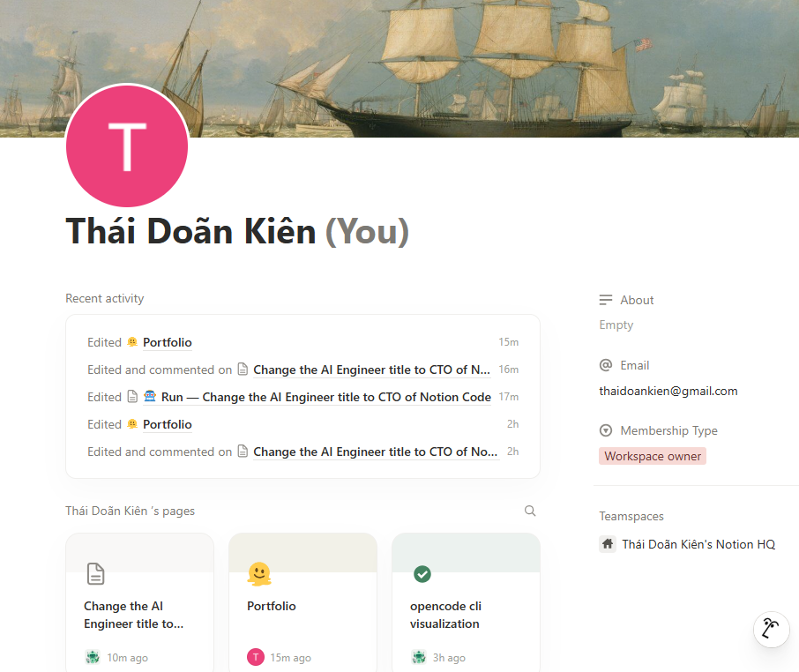799x672 pixels.
Task: Open Change the AI Engineer title card
Action: [x=139, y=602]
